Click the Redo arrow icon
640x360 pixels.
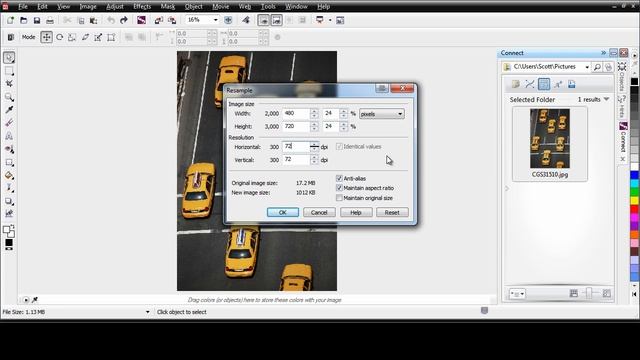click(124, 20)
